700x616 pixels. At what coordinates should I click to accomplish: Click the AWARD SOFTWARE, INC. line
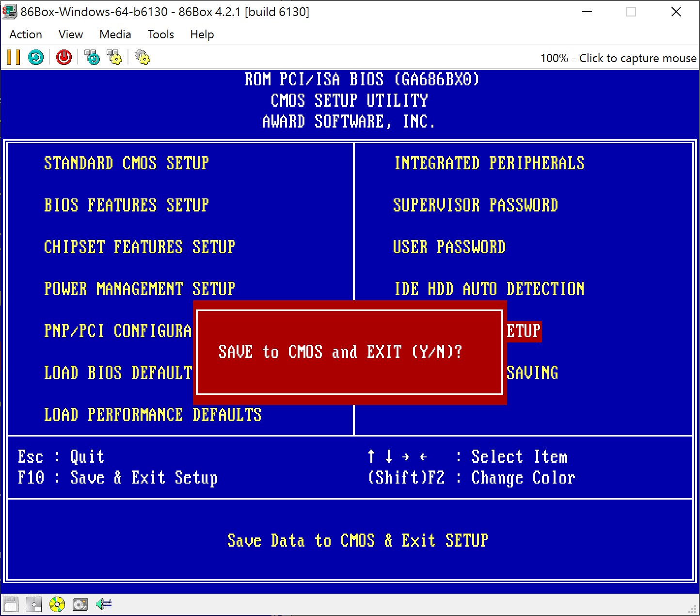click(349, 121)
